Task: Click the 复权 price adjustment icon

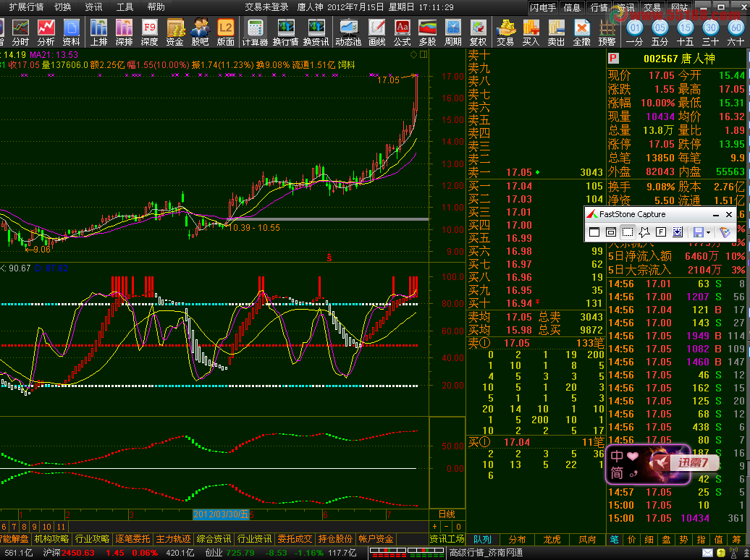Action: point(479,33)
